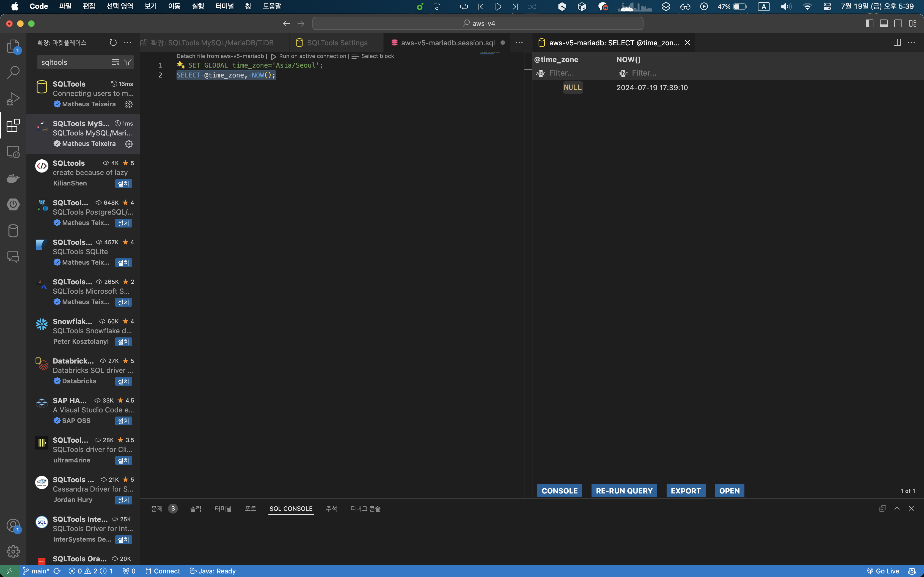This screenshot has width=924, height=577.
Task: Open the 터미널 panel tab
Action: tap(223, 509)
